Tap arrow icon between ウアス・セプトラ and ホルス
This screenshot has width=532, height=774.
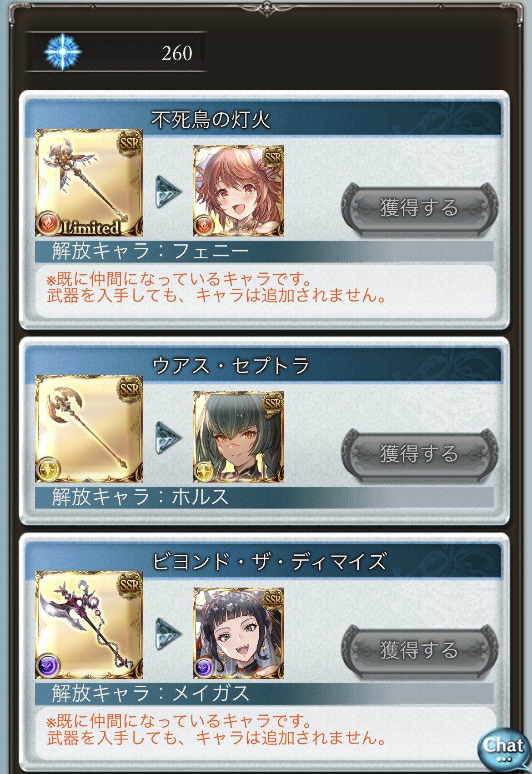pyautogui.click(x=168, y=437)
